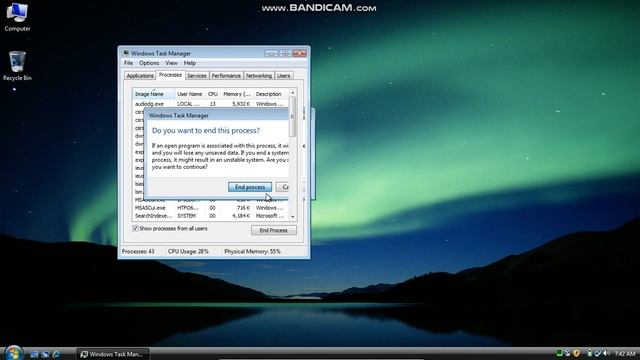Open the Computer desktop icon
Screen dimensions: 640x360
(17, 17)
